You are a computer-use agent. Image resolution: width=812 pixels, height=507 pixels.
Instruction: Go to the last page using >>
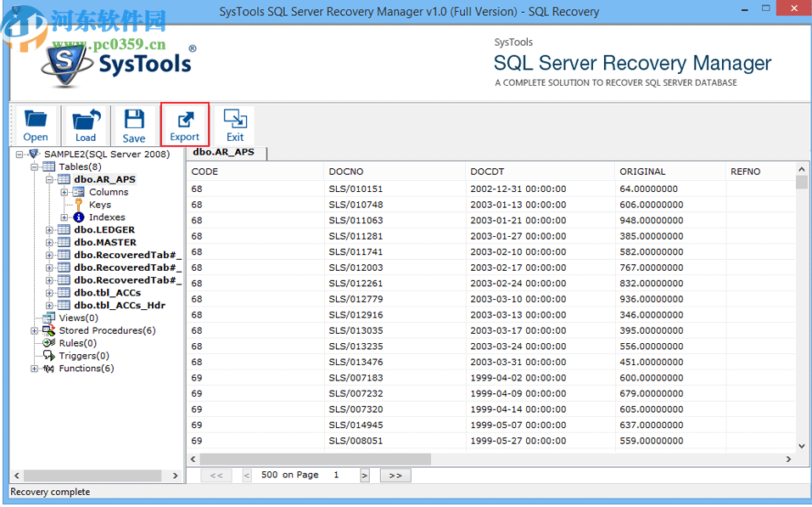(x=395, y=475)
